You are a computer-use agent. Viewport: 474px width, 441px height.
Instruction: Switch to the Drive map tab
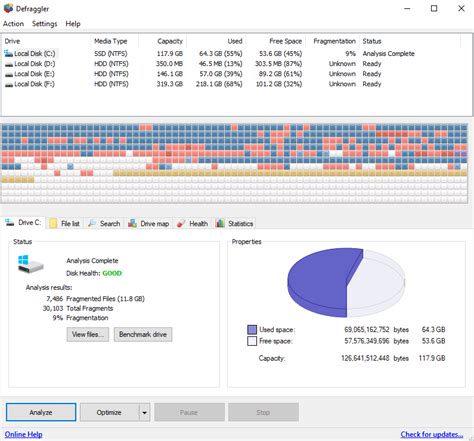coord(149,223)
